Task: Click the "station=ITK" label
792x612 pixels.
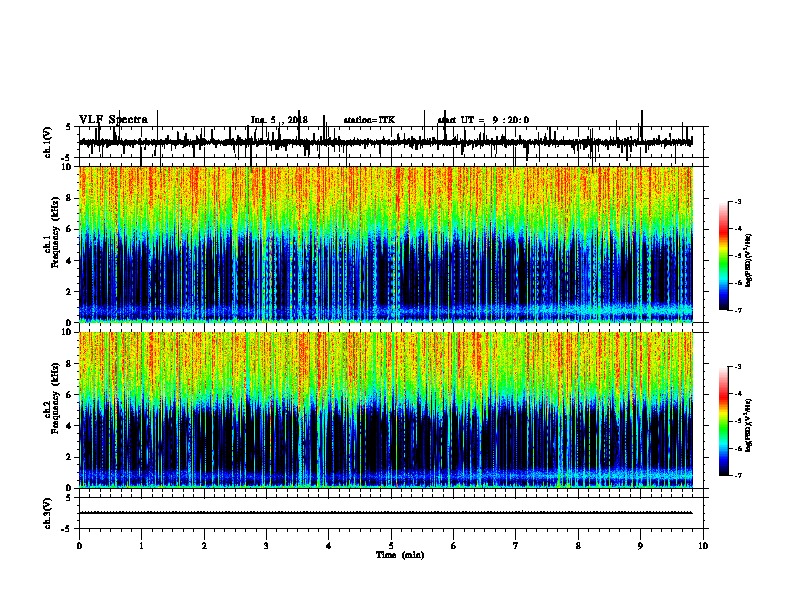Action: pos(369,120)
